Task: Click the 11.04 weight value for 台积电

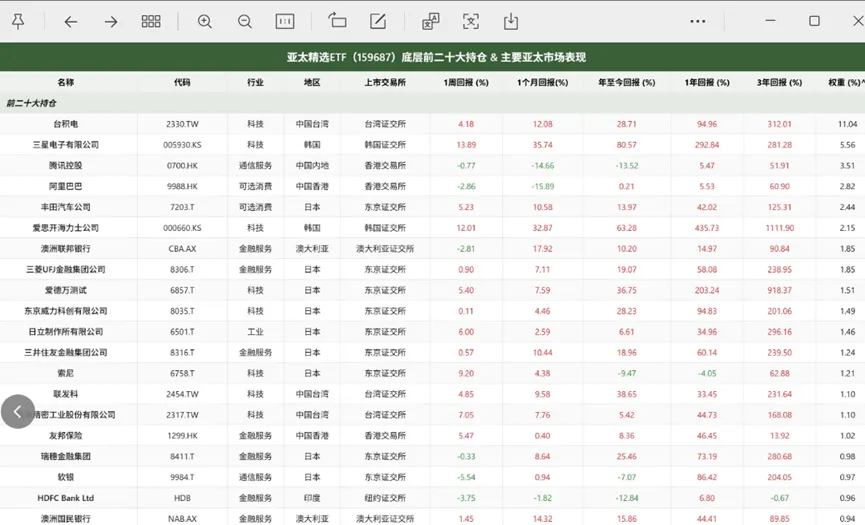Action: click(847, 124)
